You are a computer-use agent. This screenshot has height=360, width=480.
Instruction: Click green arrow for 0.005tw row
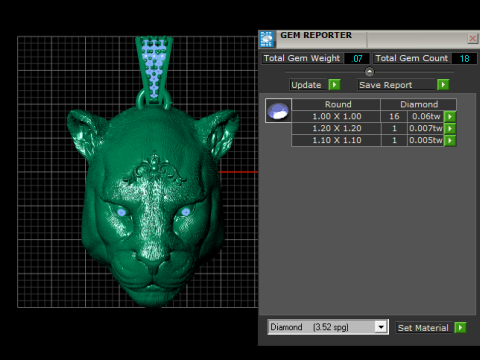tap(450, 141)
